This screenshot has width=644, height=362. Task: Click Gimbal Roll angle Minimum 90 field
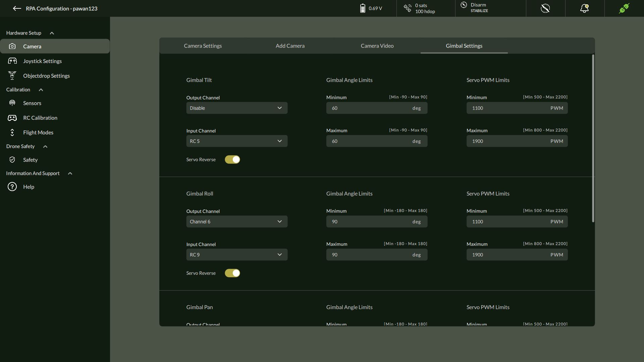377,222
